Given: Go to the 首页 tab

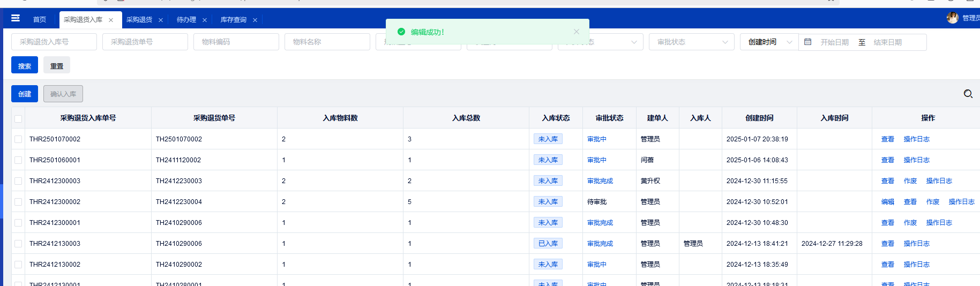Looking at the screenshot, I should point(40,20).
